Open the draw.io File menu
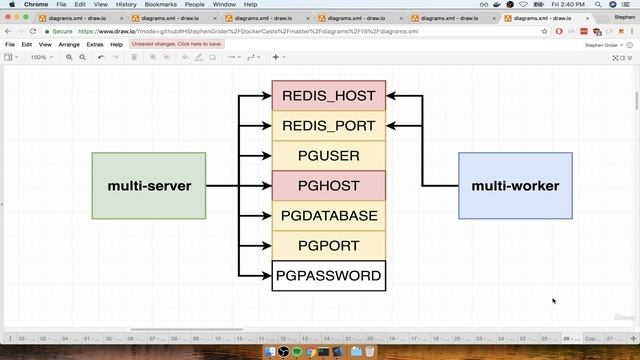Viewport: 640px width, 360px height. click(10, 44)
